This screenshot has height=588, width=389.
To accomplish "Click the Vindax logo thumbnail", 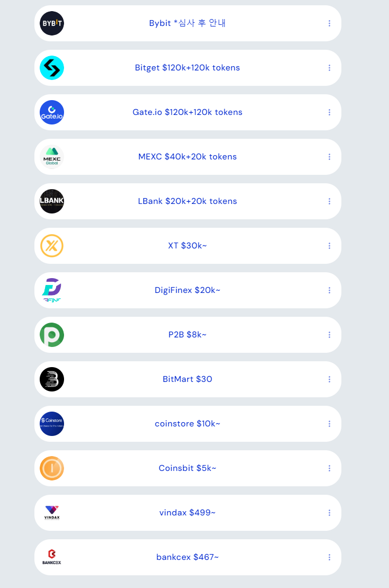I will click(52, 513).
